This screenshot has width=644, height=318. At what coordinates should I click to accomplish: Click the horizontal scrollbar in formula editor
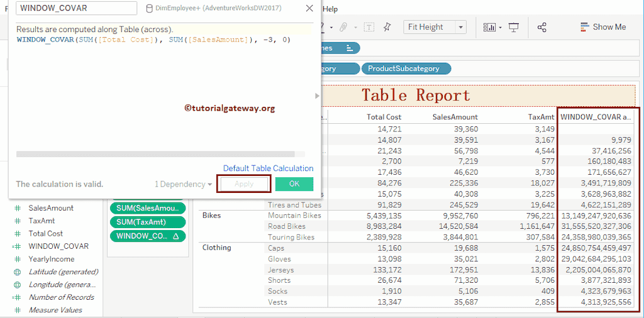pyautogui.click(x=155, y=154)
